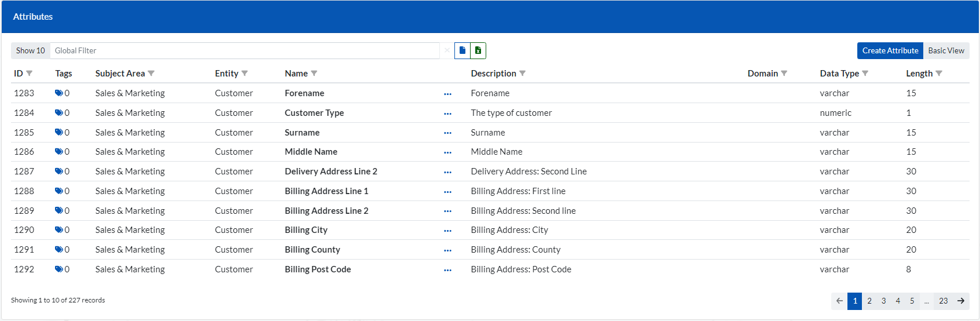Select page 3 in pagination
The image size is (980, 321).
883,301
